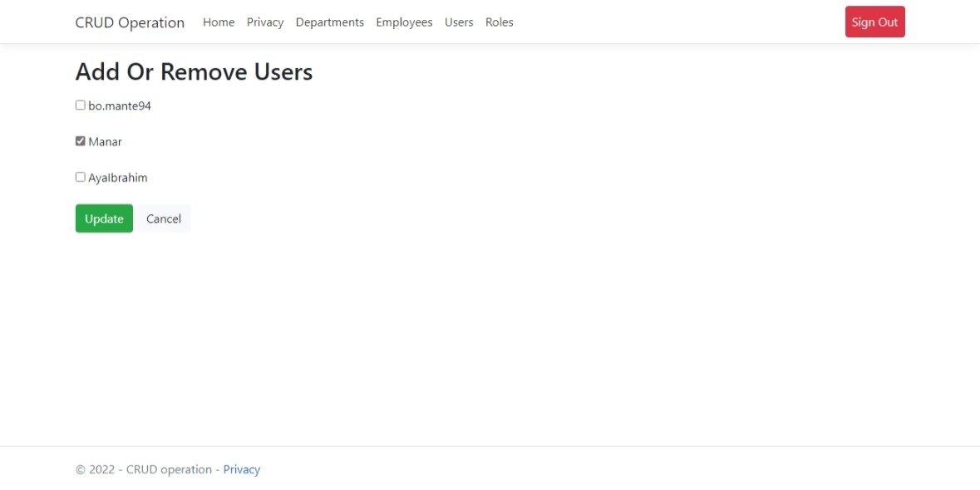The width and height of the screenshot is (980, 490).
Task: Select the Users nav item again
Action: 459,22
